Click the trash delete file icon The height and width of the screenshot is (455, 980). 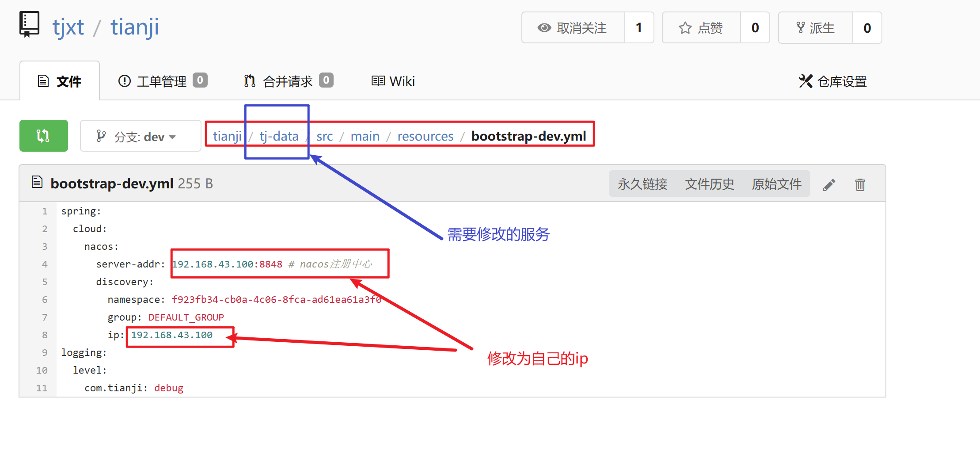point(860,185)
